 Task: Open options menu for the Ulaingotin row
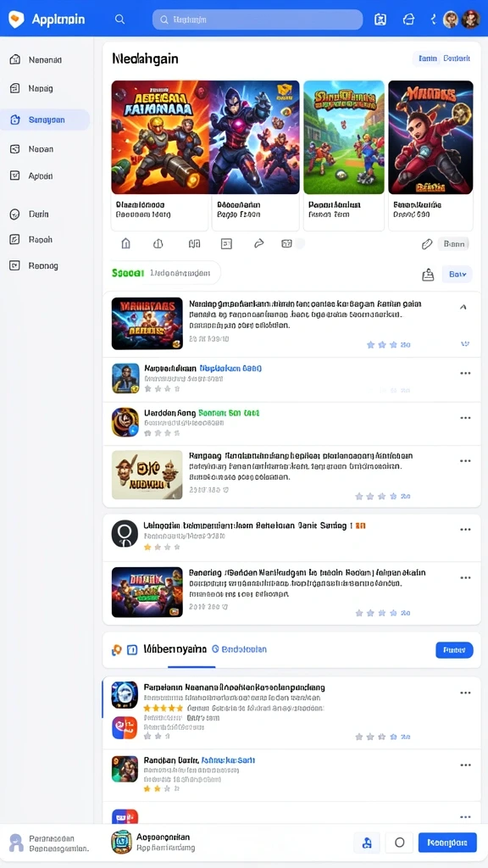tap(465, 529)
